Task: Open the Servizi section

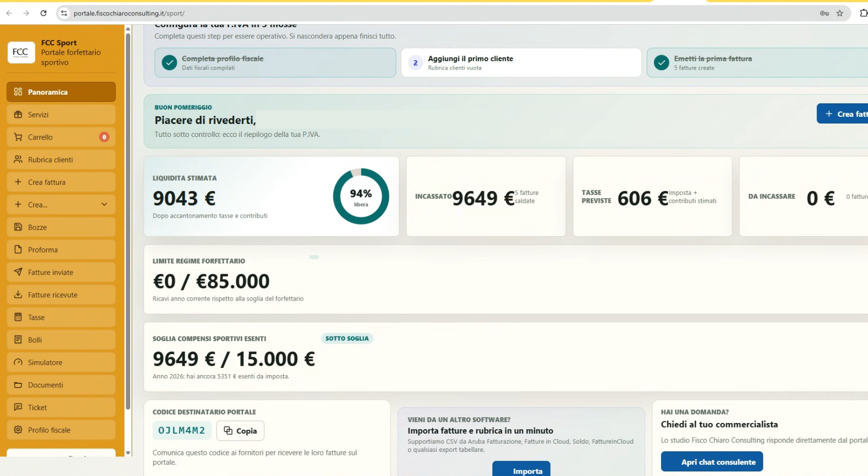Action: (x=61, y=115)
